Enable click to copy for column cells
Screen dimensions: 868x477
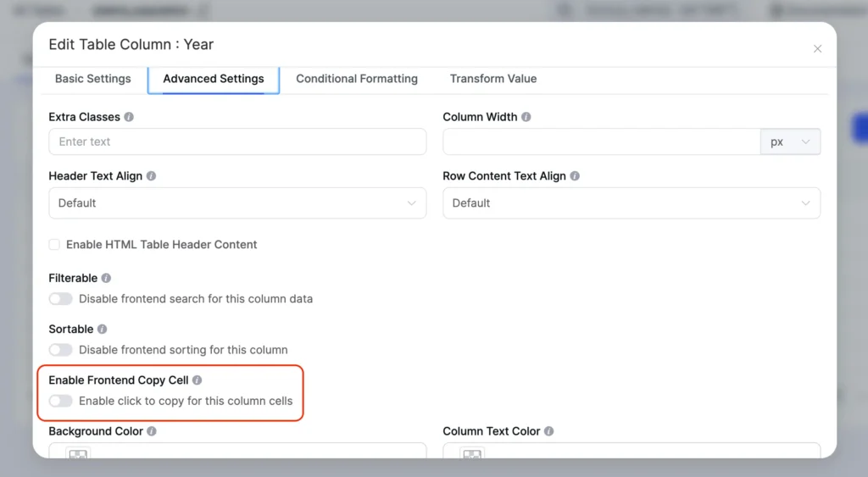60,401
